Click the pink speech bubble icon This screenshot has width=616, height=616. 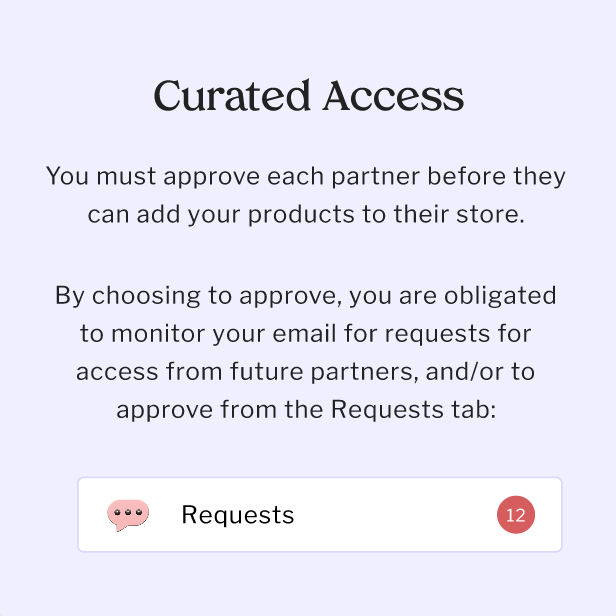point(128,515)
